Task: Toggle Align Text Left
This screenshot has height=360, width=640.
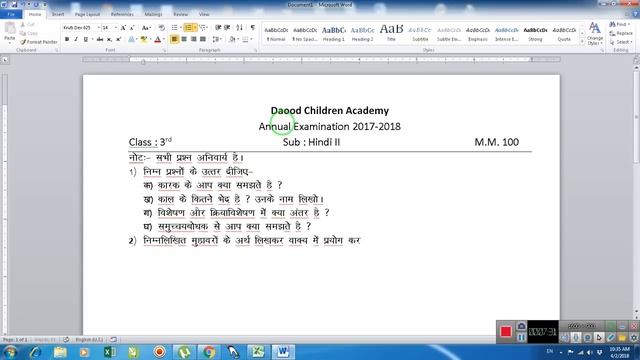Action: 174,39
